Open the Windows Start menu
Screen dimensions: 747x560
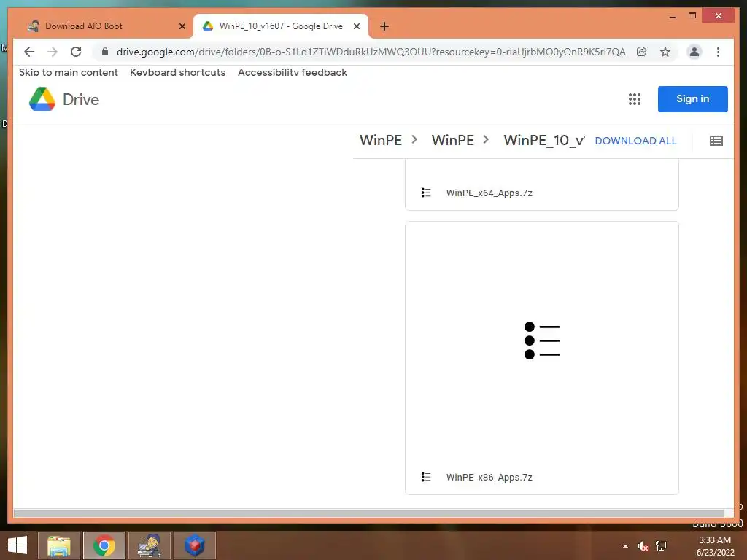[x=18, y=545]
